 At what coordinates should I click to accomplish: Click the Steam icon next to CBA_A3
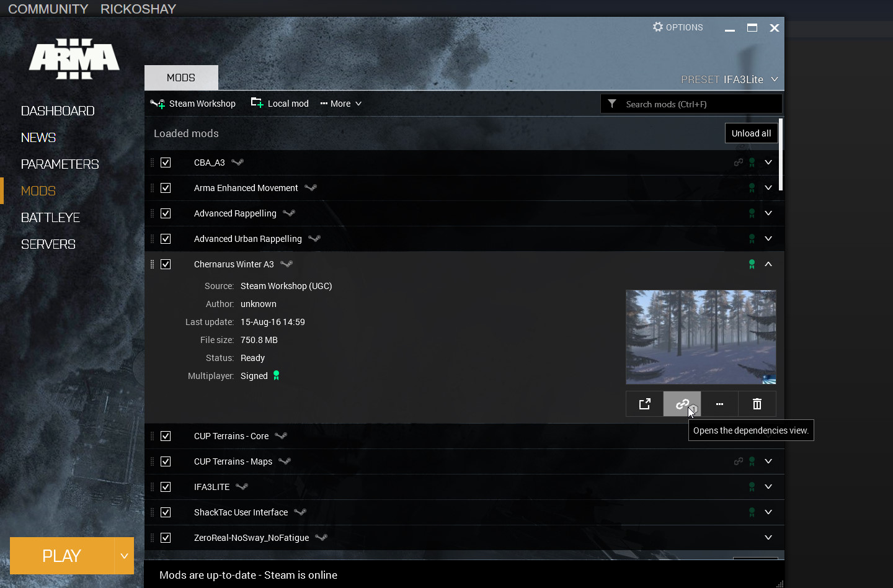238,163
